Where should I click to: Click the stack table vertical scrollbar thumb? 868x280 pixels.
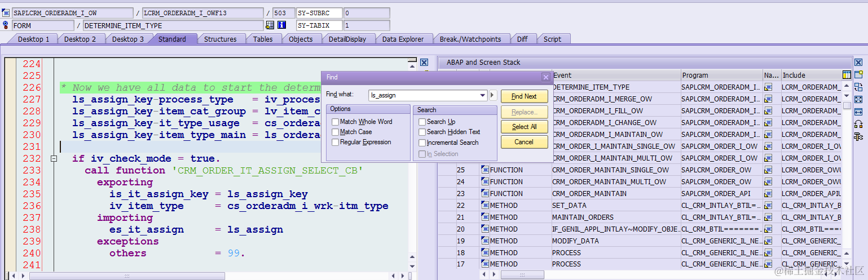click(x=847, y=105)
